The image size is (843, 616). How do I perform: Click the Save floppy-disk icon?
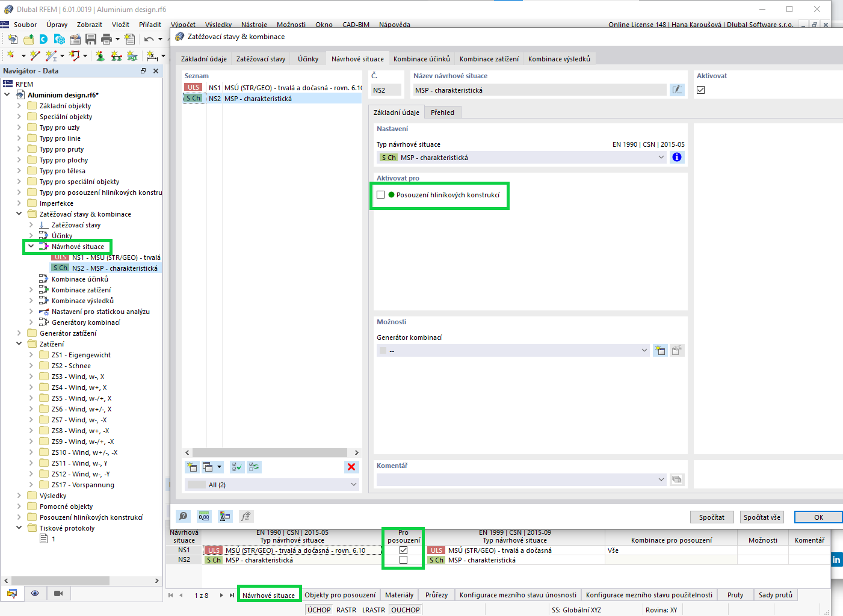[91, 39]
